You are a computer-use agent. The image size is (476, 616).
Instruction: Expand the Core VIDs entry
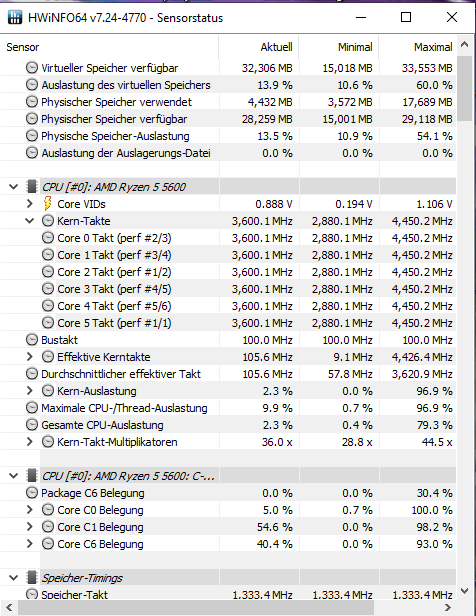pyautogui.click(x=30, y=204)
